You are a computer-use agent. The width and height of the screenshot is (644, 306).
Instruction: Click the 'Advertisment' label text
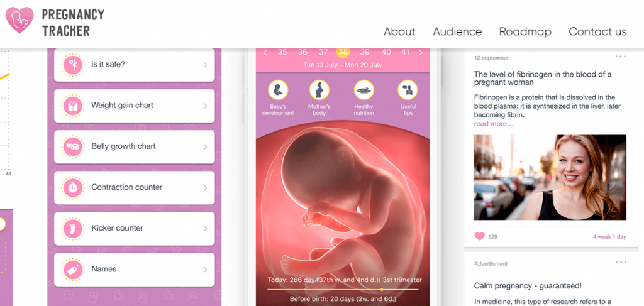[491, 264]
